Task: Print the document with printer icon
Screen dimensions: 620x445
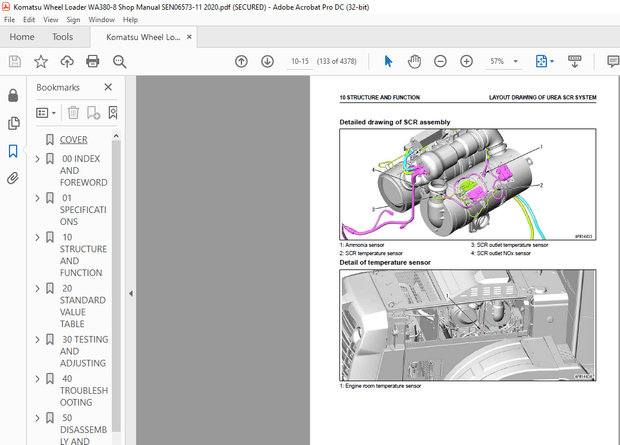Action: (93, 61)
